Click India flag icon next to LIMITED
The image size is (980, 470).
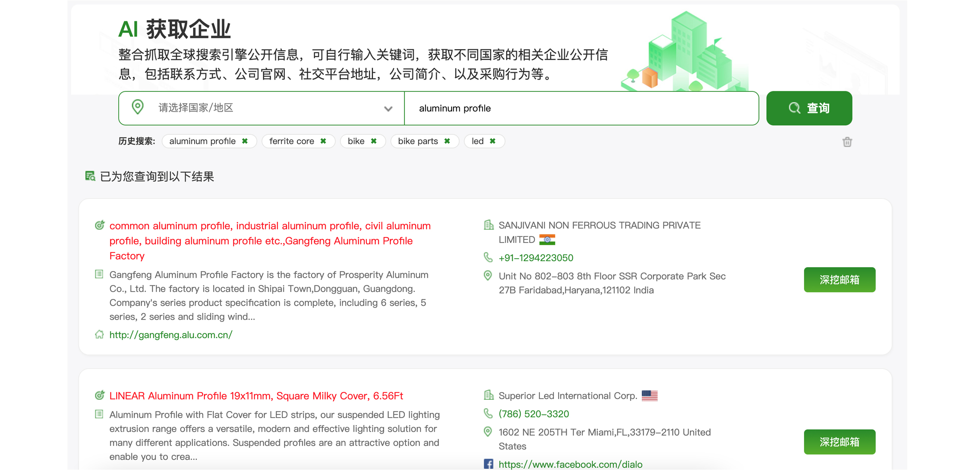click(547, 240)
